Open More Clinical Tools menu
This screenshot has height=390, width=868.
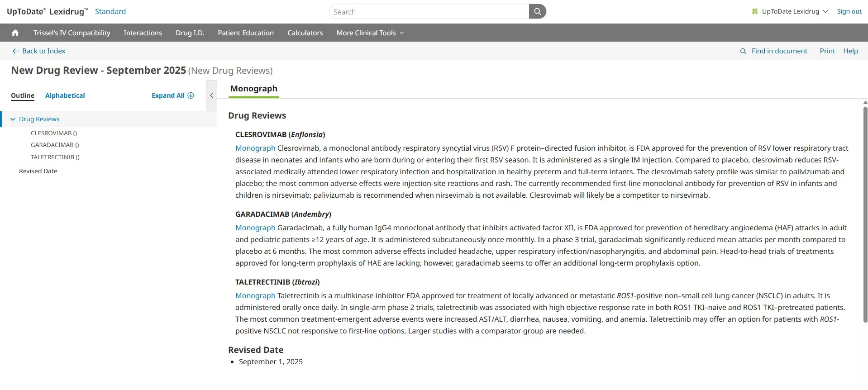click(x=370, y=33)
